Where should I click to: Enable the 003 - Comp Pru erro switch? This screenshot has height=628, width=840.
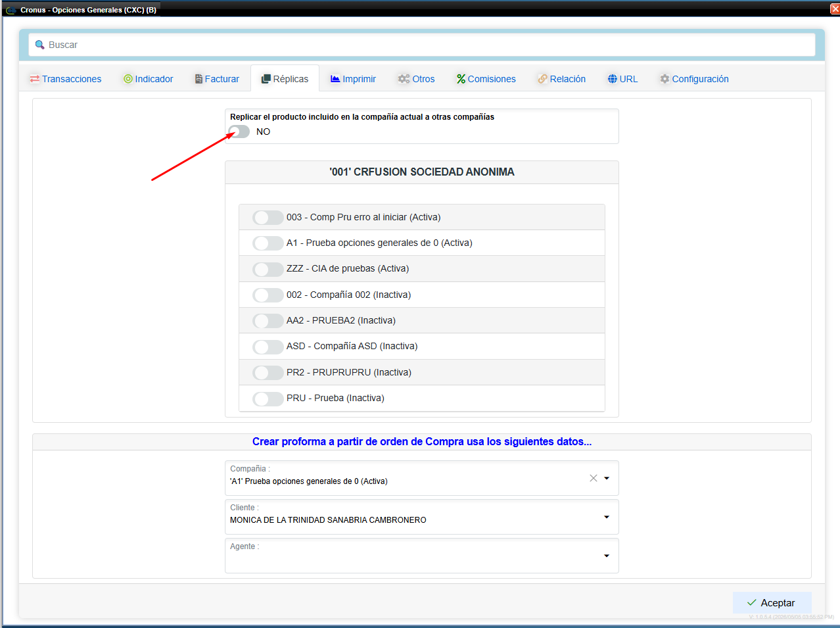tap(268, 218)
